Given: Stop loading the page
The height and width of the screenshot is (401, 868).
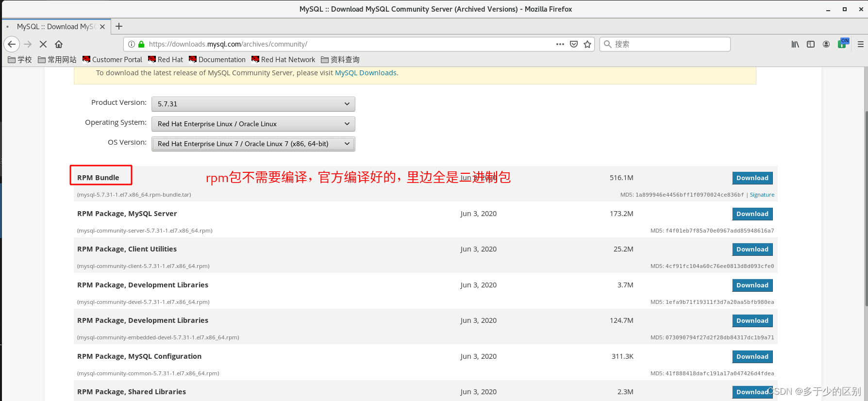Looking at the screenshot, I should point(43,44).
